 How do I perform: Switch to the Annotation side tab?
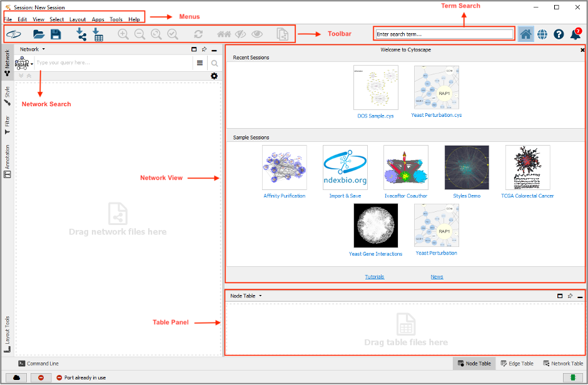tap(7, 161)
